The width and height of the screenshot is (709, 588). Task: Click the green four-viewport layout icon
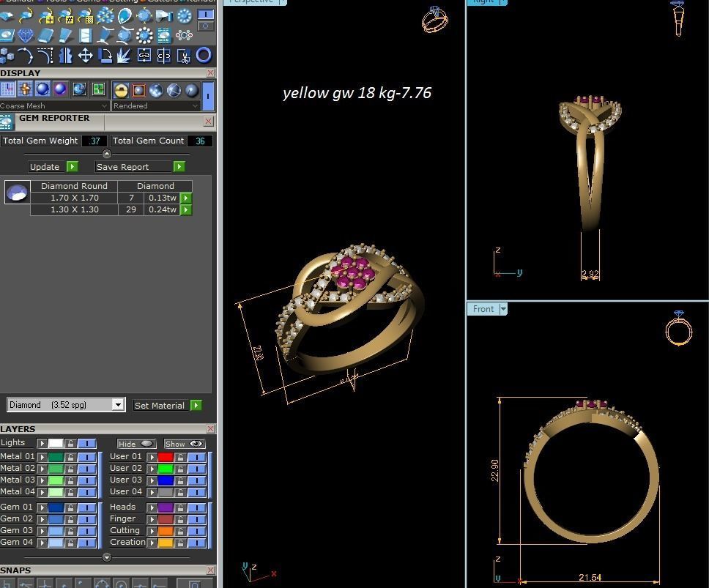pyautogui.click(x=98, y=89)
